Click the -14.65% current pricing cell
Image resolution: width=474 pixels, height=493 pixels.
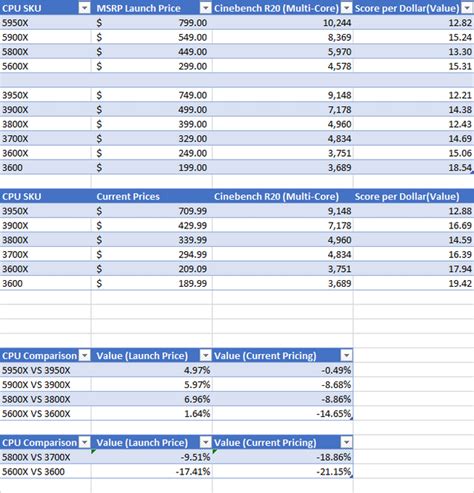[283, 414]
